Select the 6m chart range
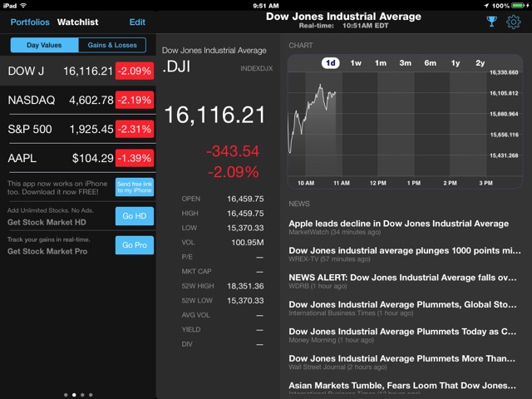The image size is (532, 399). [430, 63]
